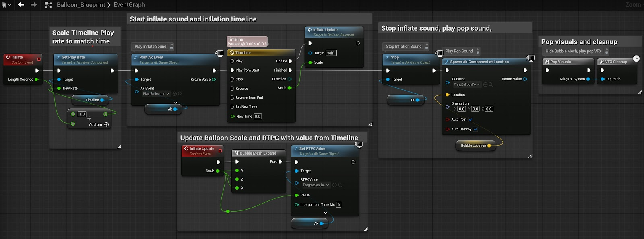Click the back navigation arrow
Viewport: 644px width, 239px height.
(x=21, y=5)
